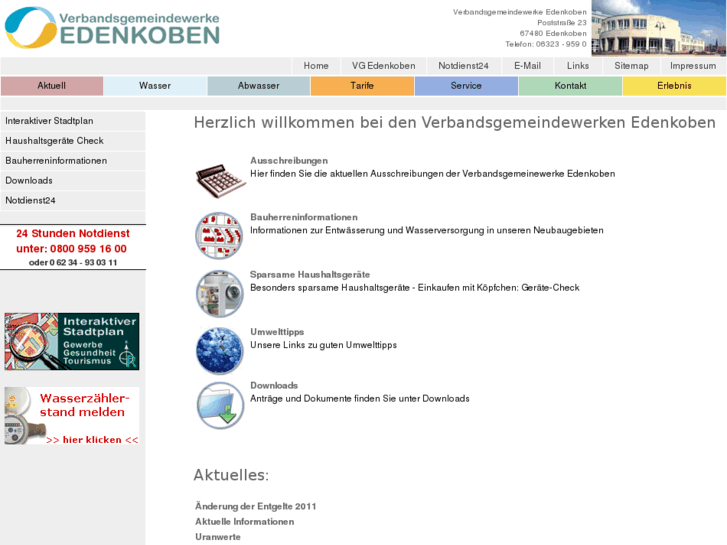
Task: Open the Sparsame Haushaltsgeräte heading link
Action: [310, 275]
